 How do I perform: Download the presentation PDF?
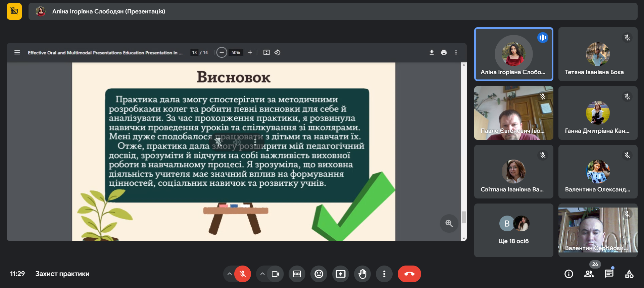[432, 52]
